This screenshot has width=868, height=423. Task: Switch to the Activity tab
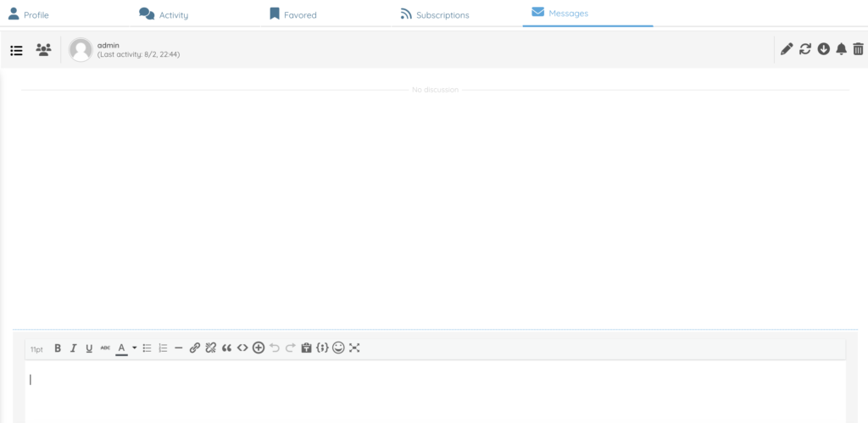click(164, 14)
